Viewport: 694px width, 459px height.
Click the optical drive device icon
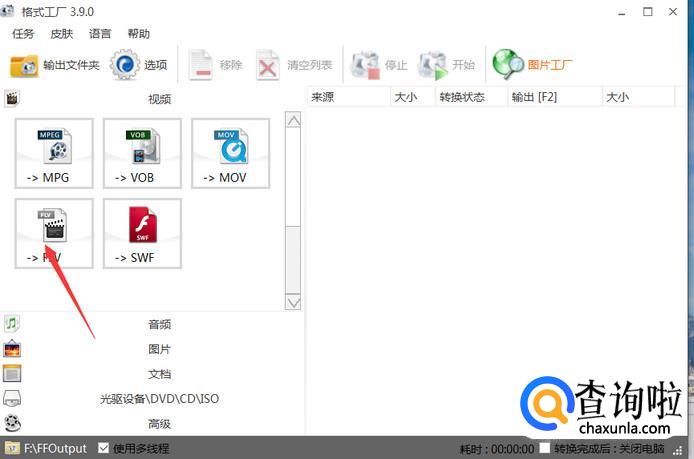tap(12, 398)
